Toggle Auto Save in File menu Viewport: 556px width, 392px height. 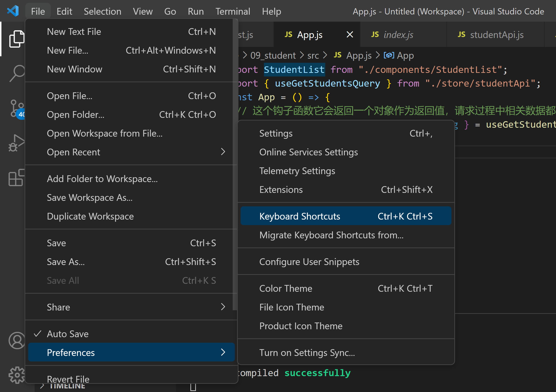click(68, 334)
